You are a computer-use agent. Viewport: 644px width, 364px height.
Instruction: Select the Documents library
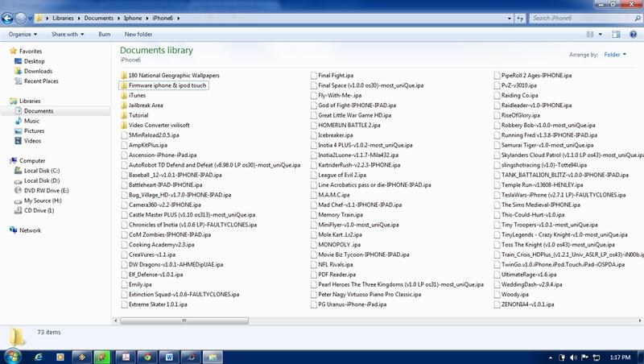pos(39,110)
